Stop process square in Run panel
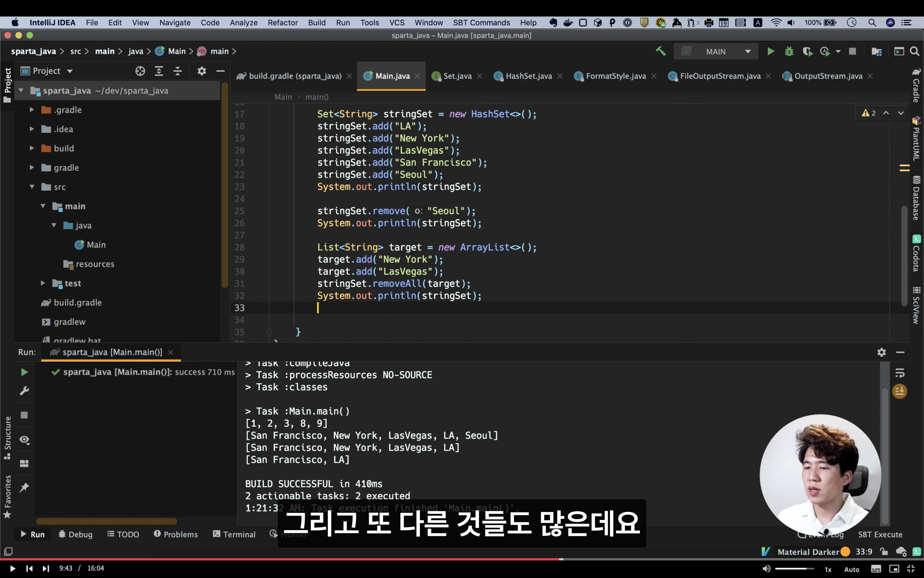This screenshot has height=578, width=924. tap(24, 415)
